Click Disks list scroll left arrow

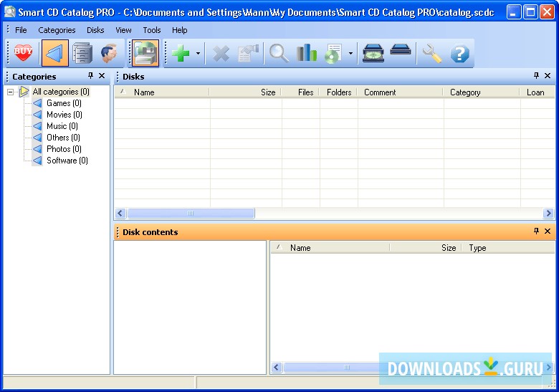click(120, 213)
